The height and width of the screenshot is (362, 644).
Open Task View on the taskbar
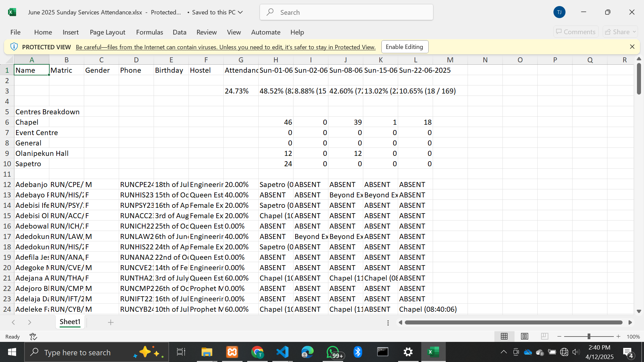(x=181, y=352)
